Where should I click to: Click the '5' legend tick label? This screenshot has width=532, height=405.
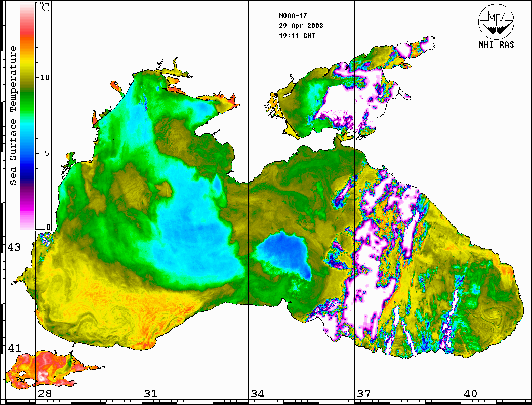tap(47, 153)
